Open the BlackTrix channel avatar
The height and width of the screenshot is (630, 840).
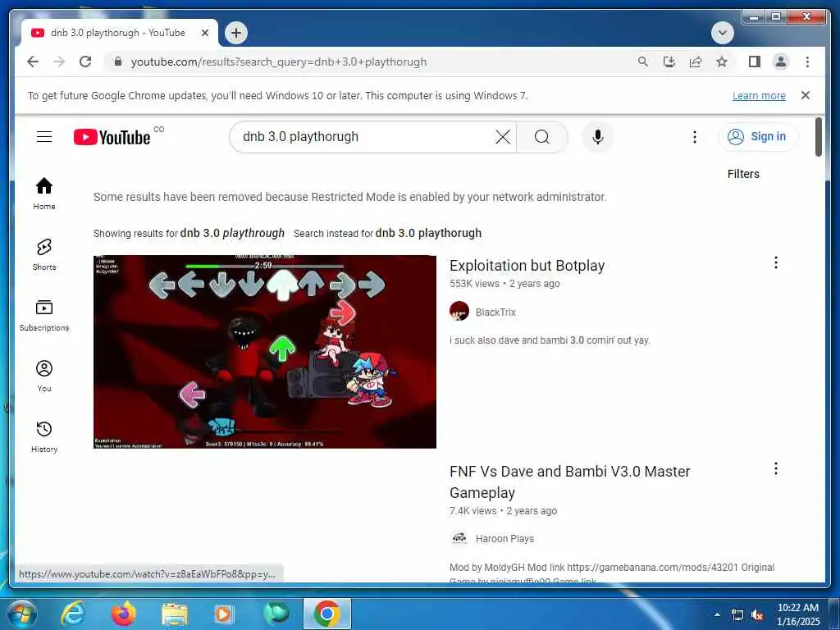pos(459,311)
